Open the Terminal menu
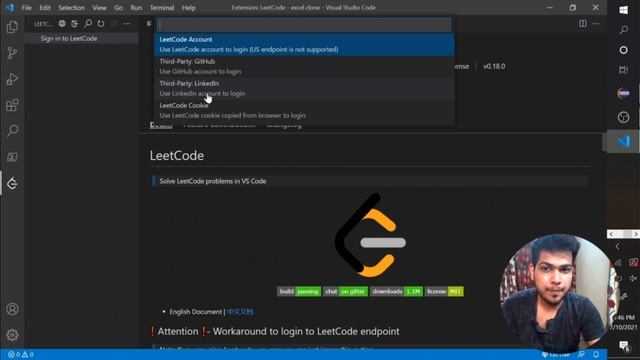The image size is (640, 360). pyautogui.click(x=162, y=8)
